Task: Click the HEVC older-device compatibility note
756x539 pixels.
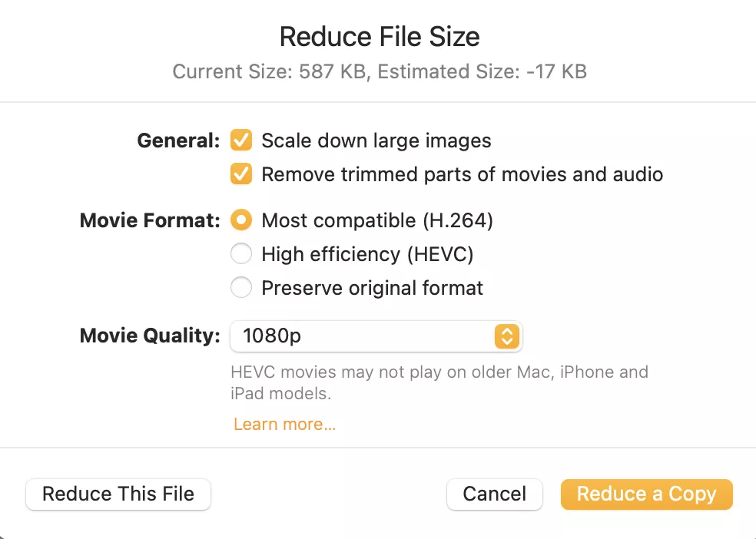Action: click(439, 382)
